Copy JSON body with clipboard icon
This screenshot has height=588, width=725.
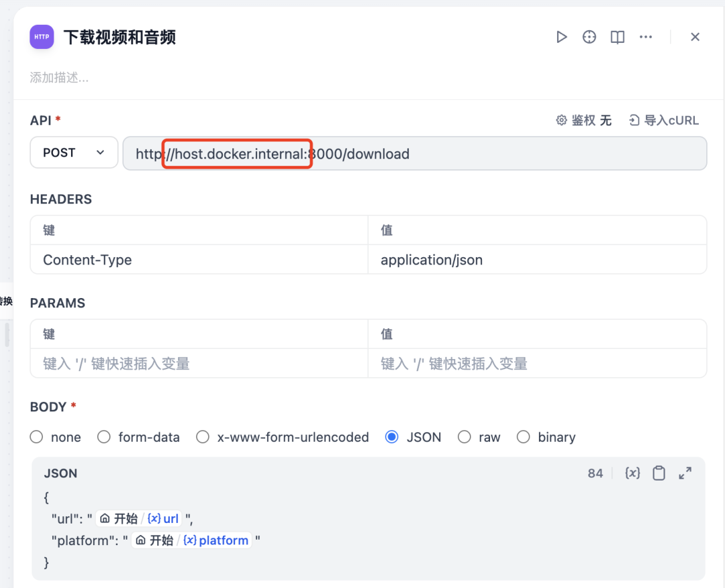point(659,473)
